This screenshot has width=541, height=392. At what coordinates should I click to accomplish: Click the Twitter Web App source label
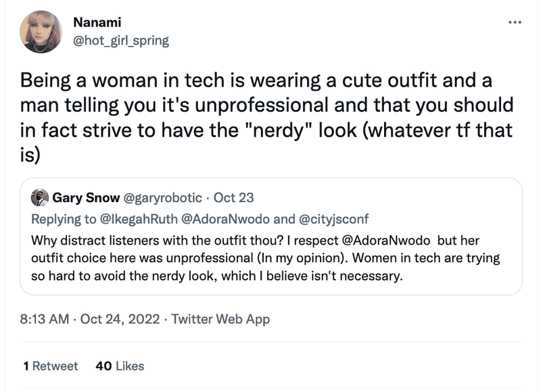(x=221, y=319)
